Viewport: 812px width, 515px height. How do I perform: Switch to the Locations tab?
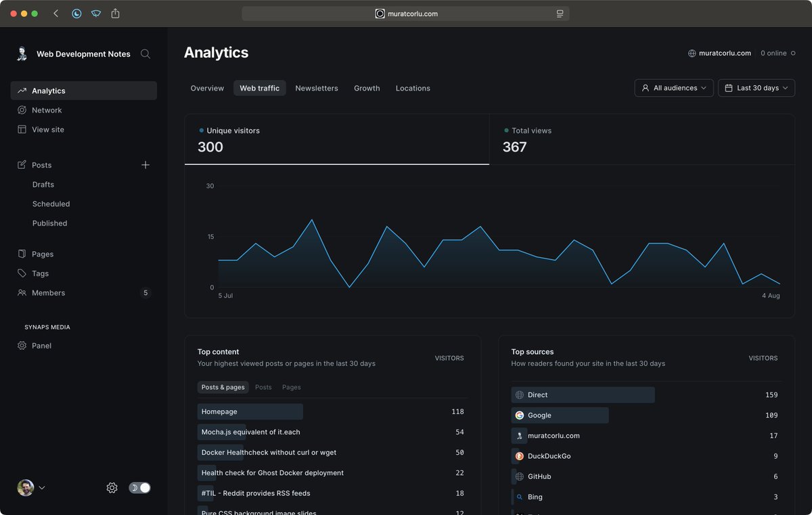coord(413,89)
